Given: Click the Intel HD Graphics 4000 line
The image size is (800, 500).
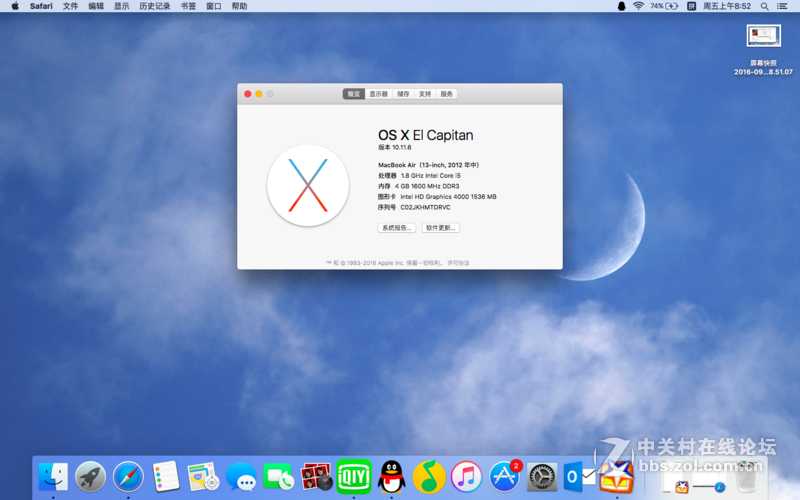Looking at the screenshot, I should coord(437,197).
